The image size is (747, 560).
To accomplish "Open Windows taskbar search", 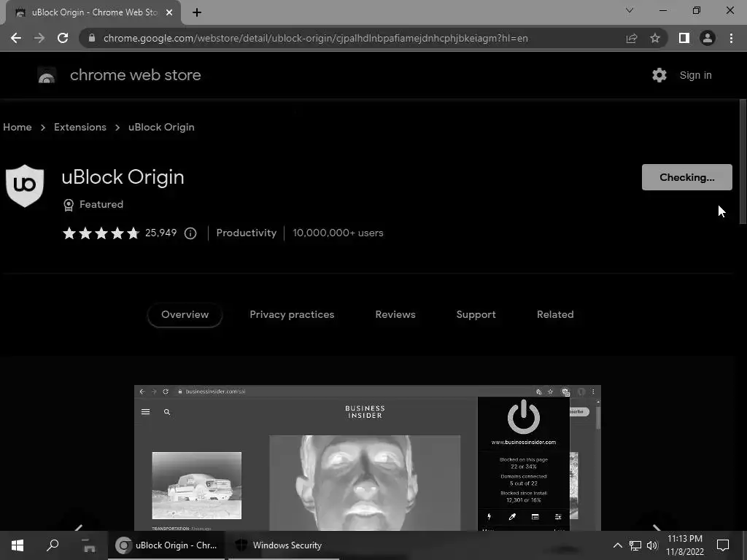I will tap(53, 545).
